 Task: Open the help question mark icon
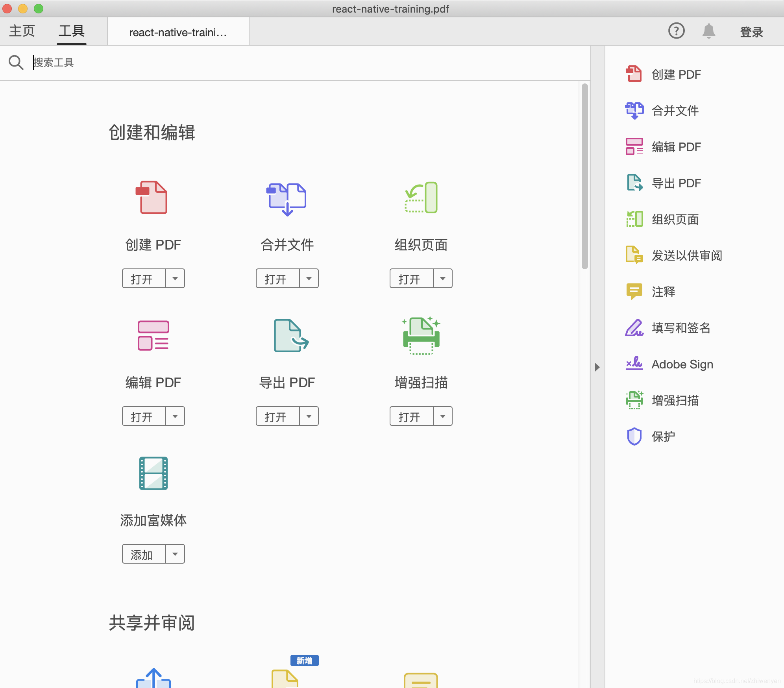point(677,31)
